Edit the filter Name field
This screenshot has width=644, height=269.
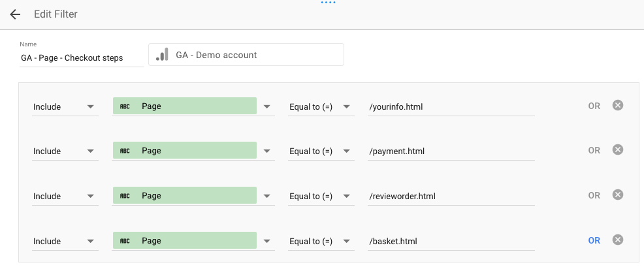click(82, 58)
